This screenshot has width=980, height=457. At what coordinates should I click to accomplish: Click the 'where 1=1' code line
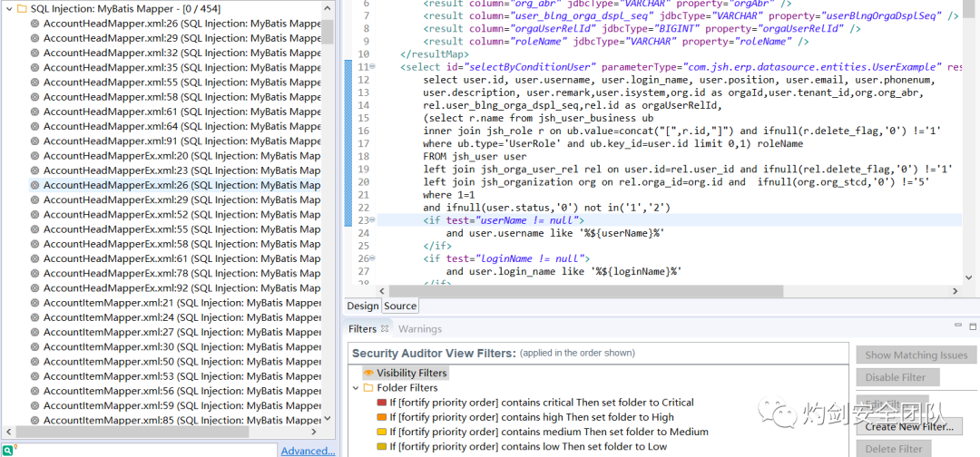click(448, 195)
